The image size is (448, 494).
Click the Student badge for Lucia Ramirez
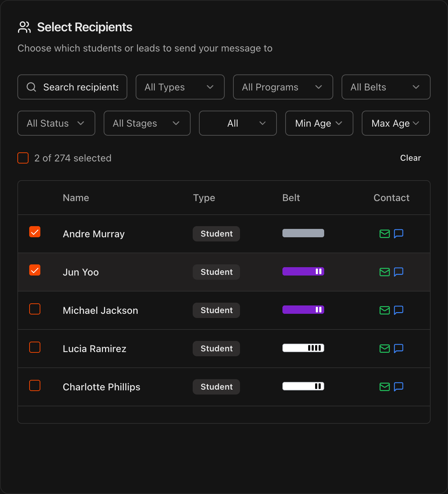click(x=216, y=349)
